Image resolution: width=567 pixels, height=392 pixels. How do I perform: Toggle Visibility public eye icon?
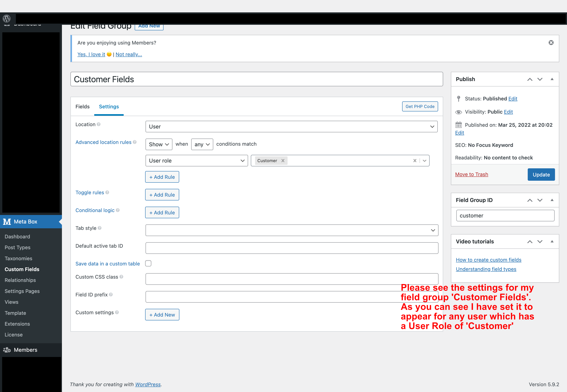coord(458,112)
